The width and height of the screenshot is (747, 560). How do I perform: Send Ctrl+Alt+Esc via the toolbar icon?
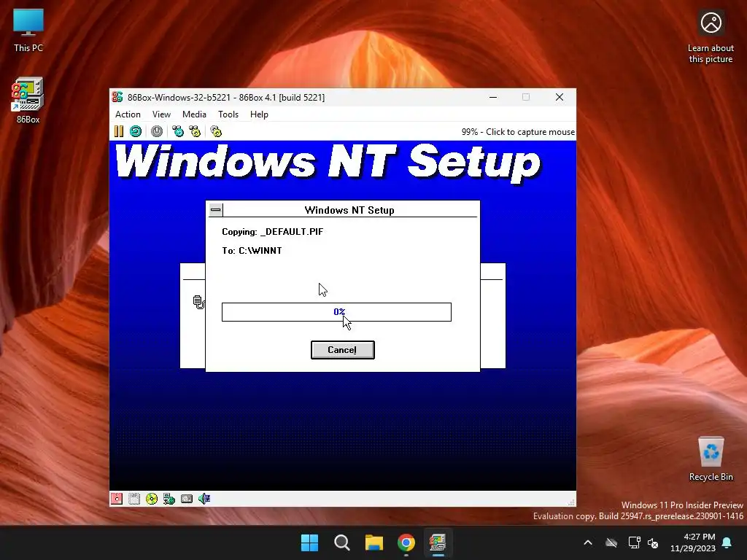coord(195,131)
